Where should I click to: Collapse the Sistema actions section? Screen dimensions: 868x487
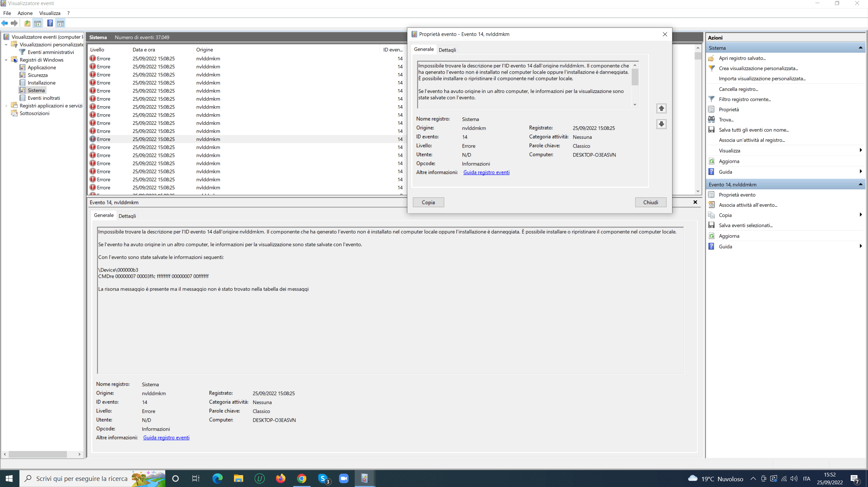click(860, 48)
